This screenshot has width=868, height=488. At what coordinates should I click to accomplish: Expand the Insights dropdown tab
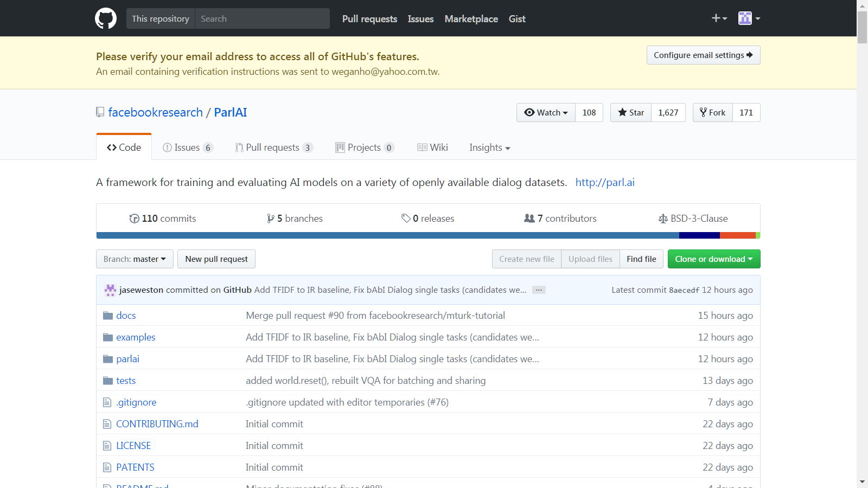point(490,147)
